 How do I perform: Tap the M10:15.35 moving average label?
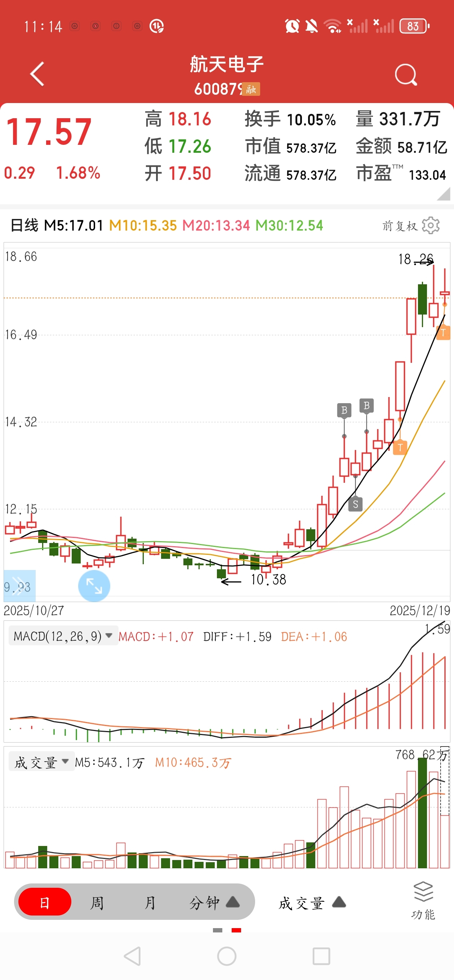143,225
